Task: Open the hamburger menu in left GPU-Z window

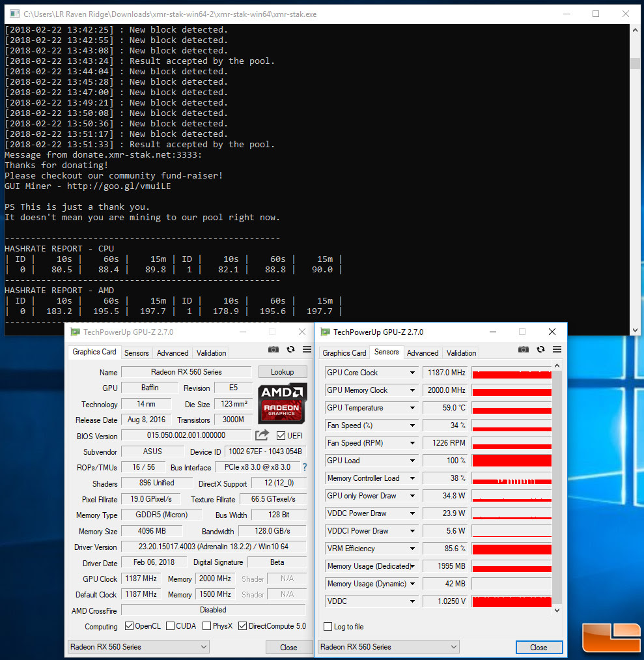Action: (307, 349)
